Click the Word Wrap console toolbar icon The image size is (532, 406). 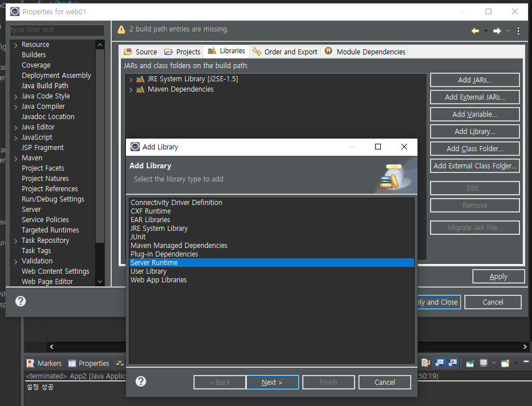tap(425, 363)
